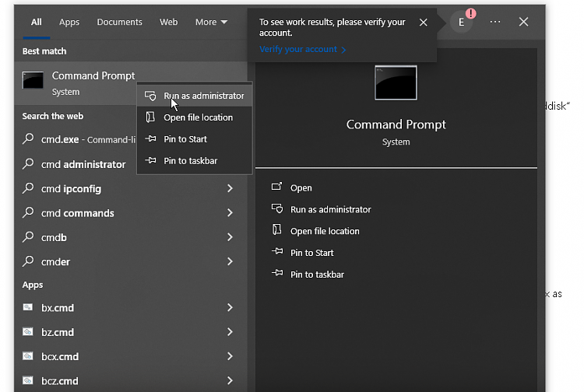The height and width of the screenshot is (392, 584).
Task: Open the More dropdown menu
Action: [x=211, y=22]
